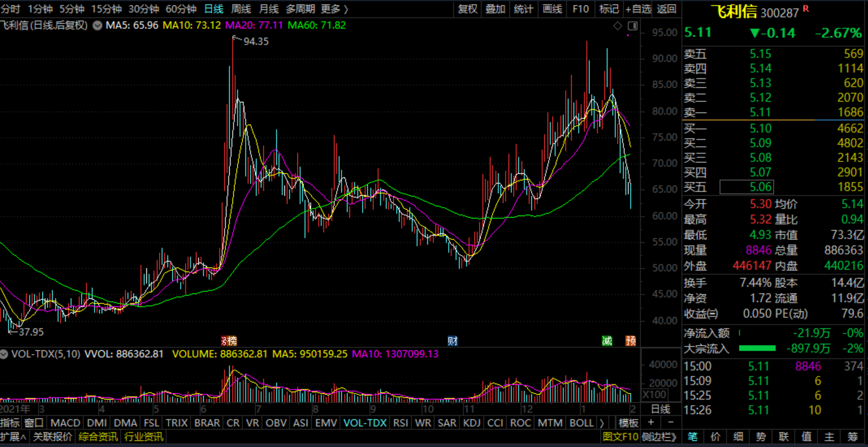The height and width of the screenshot is (447, 868).
Task: Select the OBV indicator
Action: (x=276, y=423)
